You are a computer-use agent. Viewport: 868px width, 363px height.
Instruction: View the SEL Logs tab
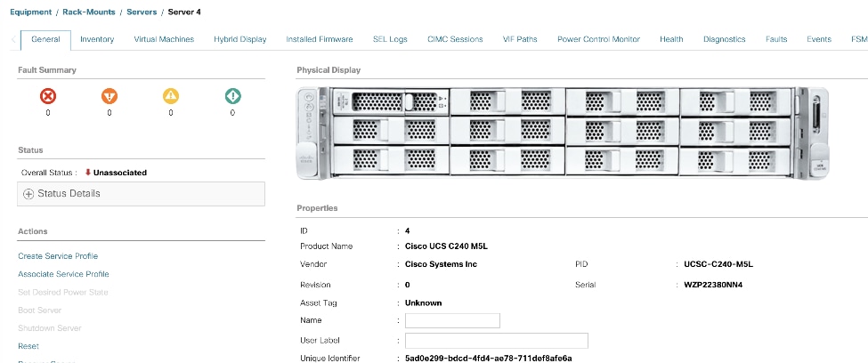coord(390,39)
